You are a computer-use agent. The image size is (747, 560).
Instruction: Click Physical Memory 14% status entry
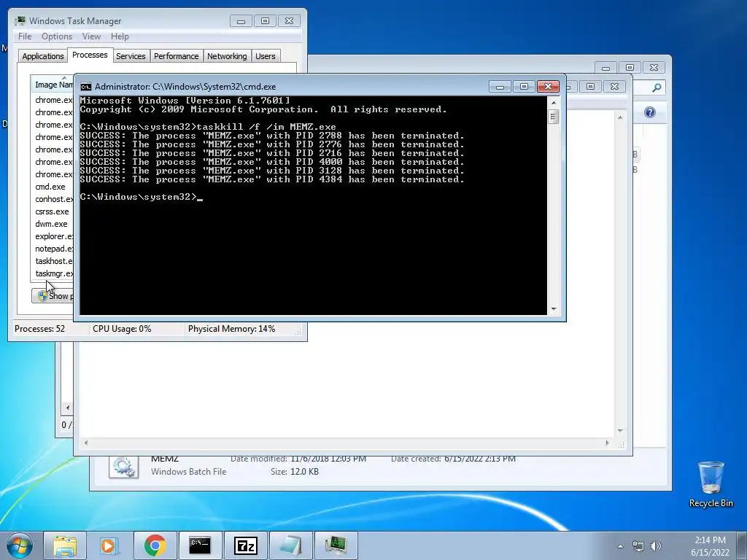tap(231, 329)
